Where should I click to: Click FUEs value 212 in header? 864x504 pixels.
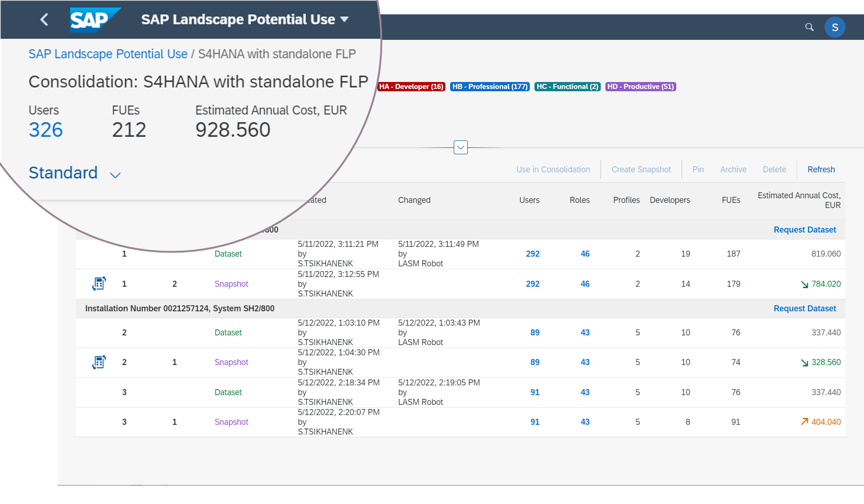tap(129, 130)
